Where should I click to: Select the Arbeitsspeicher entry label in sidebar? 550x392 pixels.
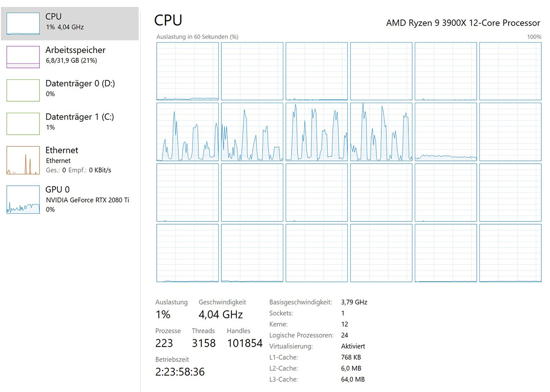[x=76, y=50]
